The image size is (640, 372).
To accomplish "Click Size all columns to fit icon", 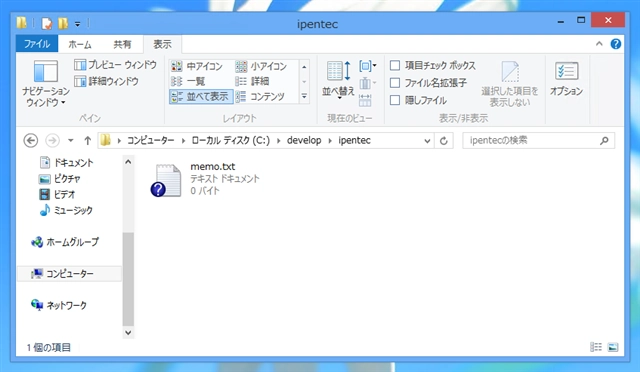I will [365, 100].
